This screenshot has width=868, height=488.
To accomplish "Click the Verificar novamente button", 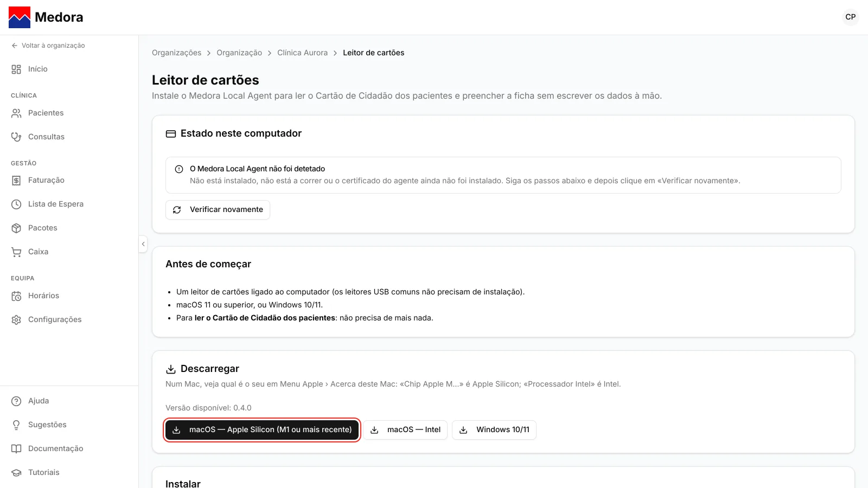I will [x=218, y=210].
